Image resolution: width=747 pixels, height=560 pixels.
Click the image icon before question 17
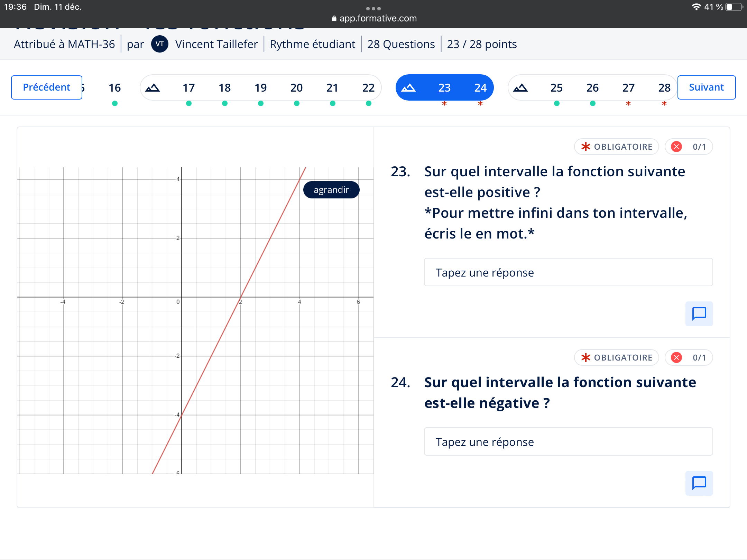(x=153, y=88)
